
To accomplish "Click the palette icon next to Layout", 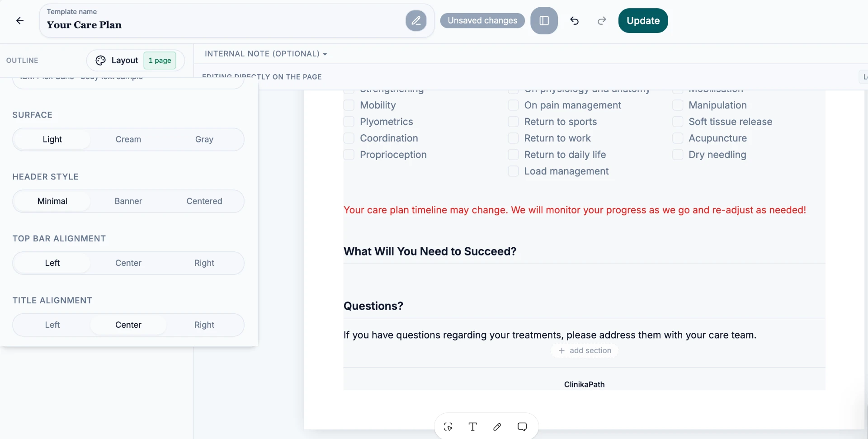I will point(100,61).
